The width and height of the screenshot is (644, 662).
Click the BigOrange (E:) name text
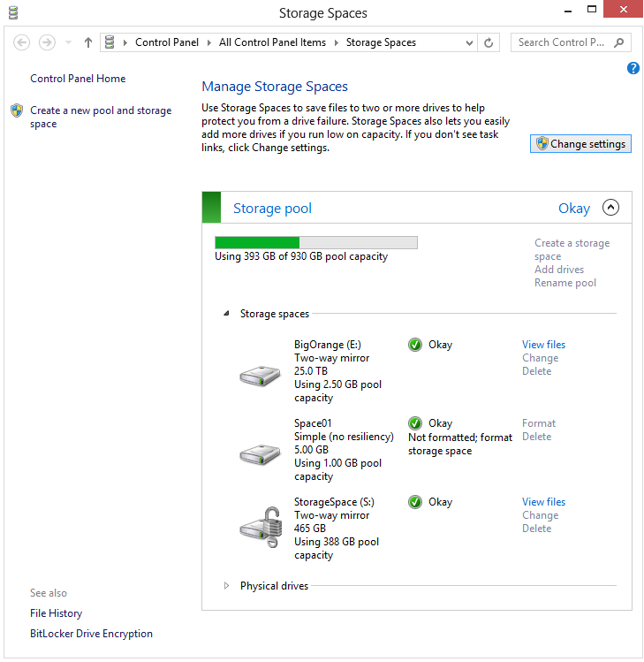click(x=328, y=345)
